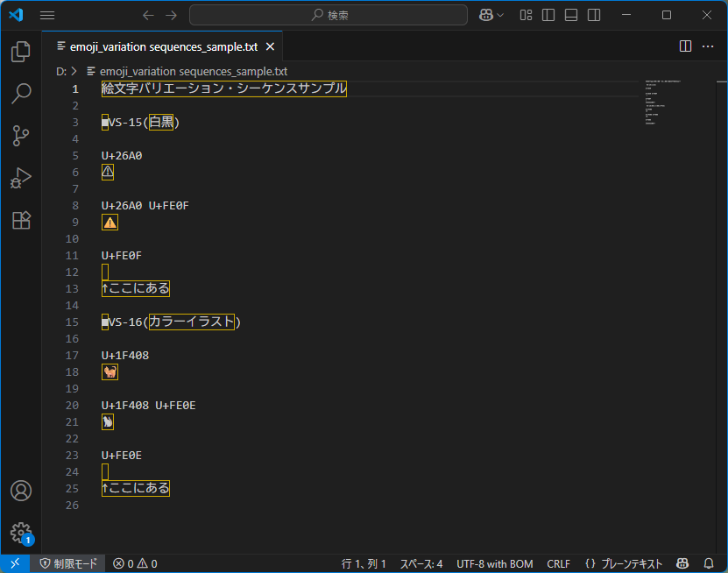The image size is (728, 573).
Task: Open the Manage gear settings icon
Action: click(x=21, y=533)
